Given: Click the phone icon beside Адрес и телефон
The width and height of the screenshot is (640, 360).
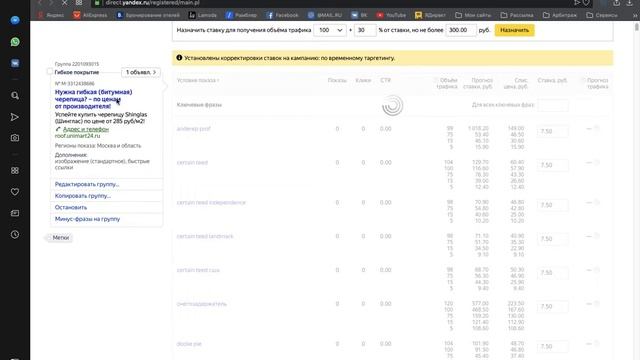Looking at the screenshot, I should pos(58,129).
